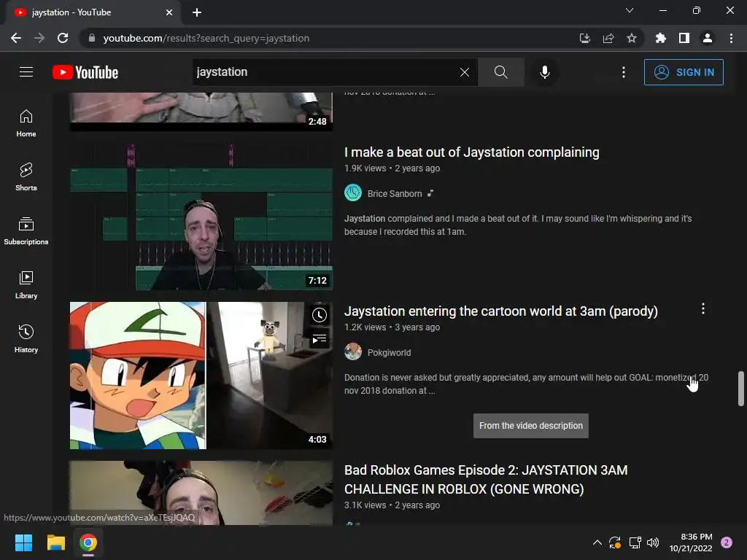Click Watch later clock icon on thumbnail
The width and height of the screenshot is (747, 560).
point(320,315)
